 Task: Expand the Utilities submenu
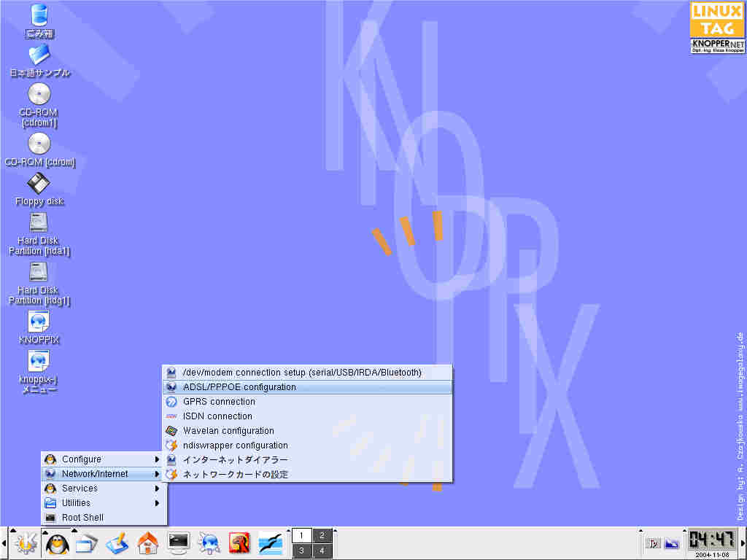tap(102, 503)
